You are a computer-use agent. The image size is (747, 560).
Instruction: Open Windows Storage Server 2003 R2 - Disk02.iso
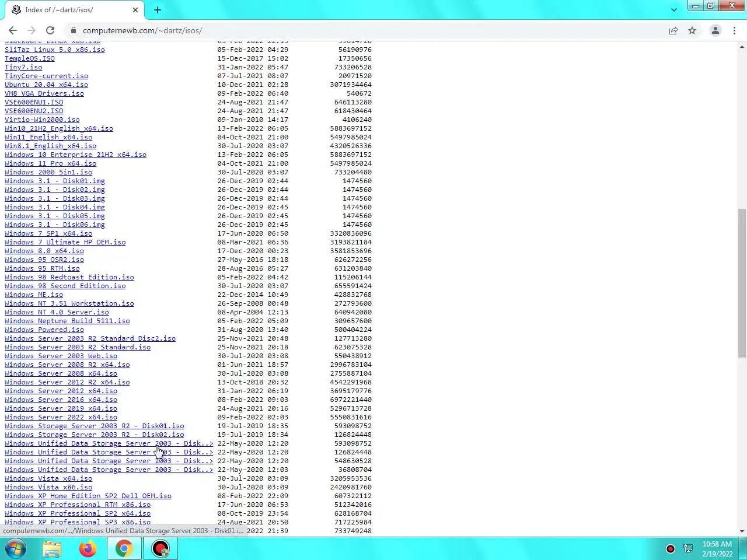coord(95,435)
